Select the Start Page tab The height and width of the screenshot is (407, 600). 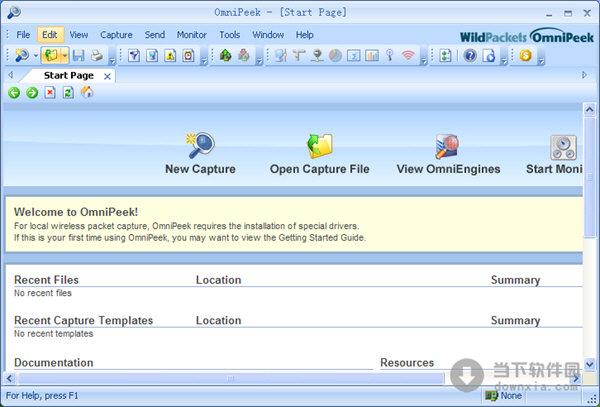coord(69,76)
